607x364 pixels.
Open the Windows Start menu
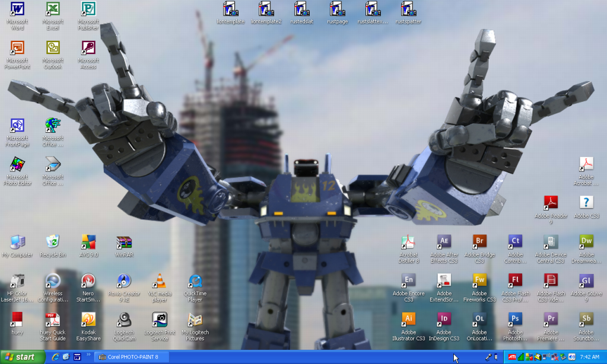pyautogui.click(x=23, y=357)
